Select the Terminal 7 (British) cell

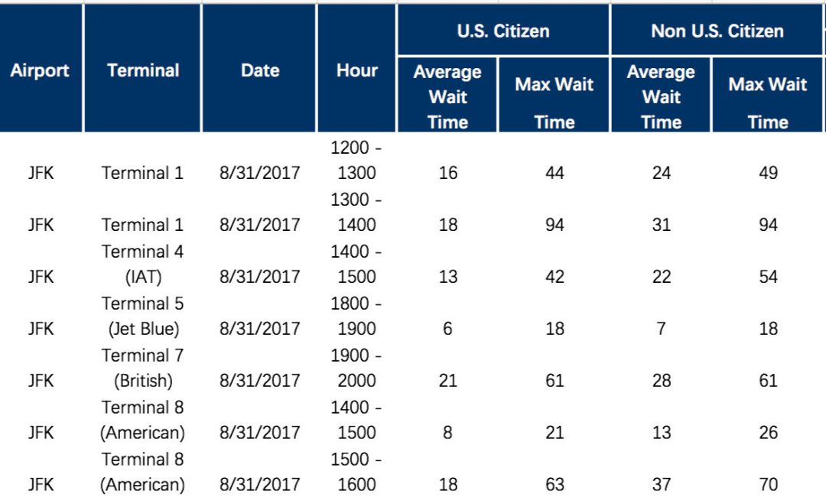tap(143, 368)
